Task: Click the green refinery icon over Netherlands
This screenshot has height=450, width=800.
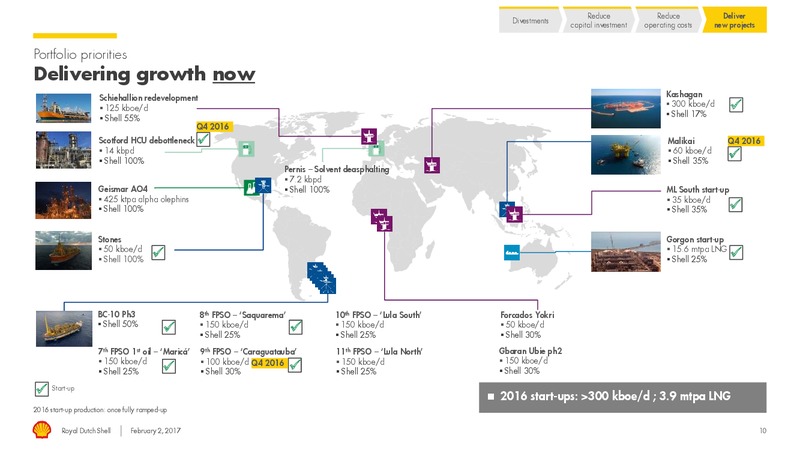Action: click(376, 149)
